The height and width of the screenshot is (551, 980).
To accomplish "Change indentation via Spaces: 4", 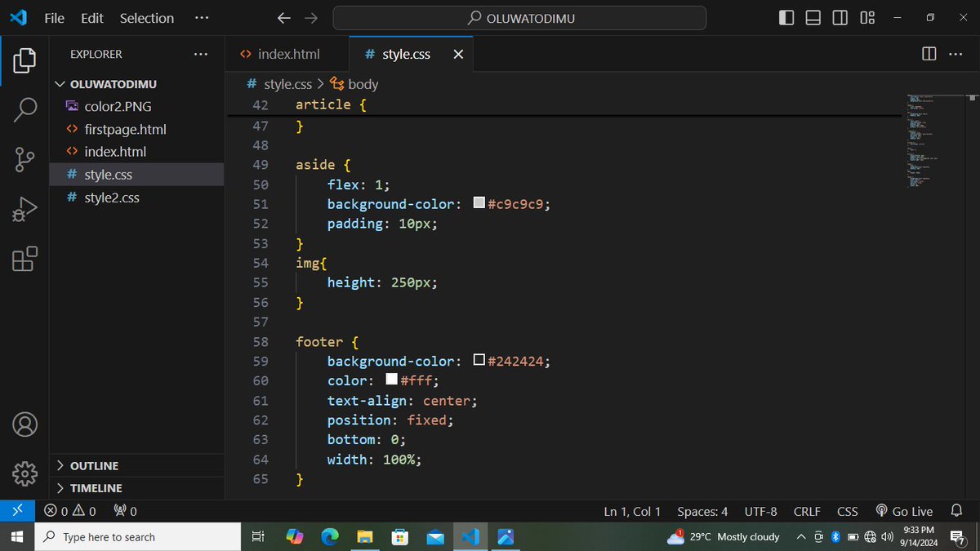I will click(x=702, y=512).
